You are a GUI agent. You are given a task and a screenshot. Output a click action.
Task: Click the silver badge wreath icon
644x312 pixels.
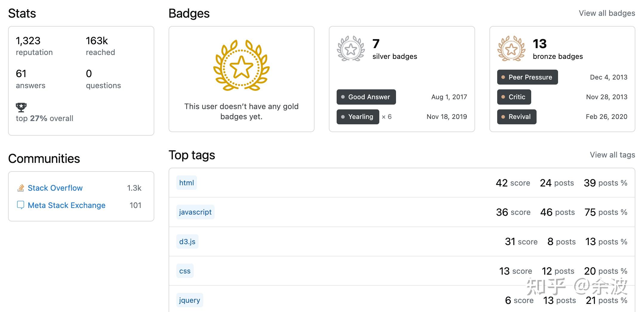(351, 49)
